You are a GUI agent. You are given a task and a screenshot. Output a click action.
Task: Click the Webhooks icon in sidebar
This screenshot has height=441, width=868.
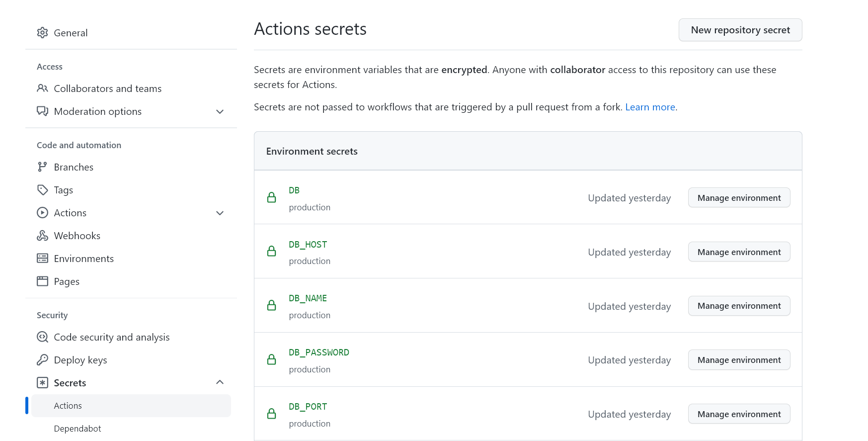point(43,236)
